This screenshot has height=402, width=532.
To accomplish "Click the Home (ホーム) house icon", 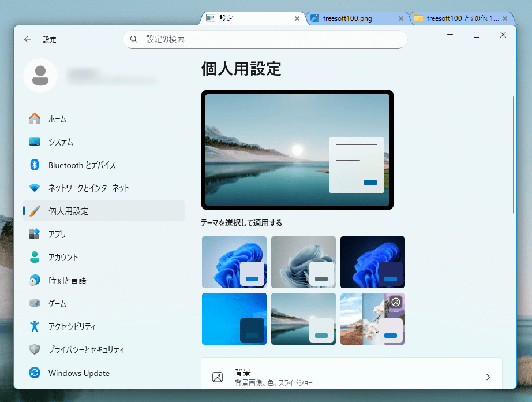I will [x=35, y=118].
